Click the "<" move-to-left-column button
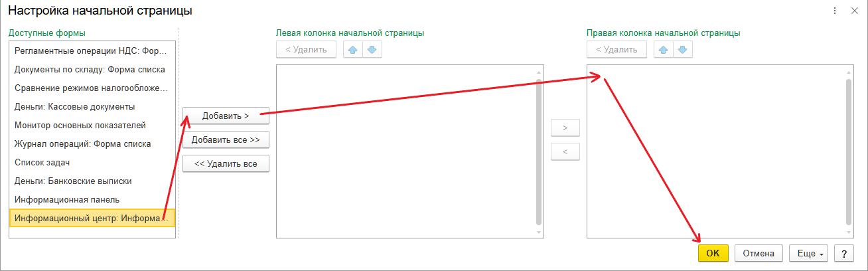 click(565, 151)
